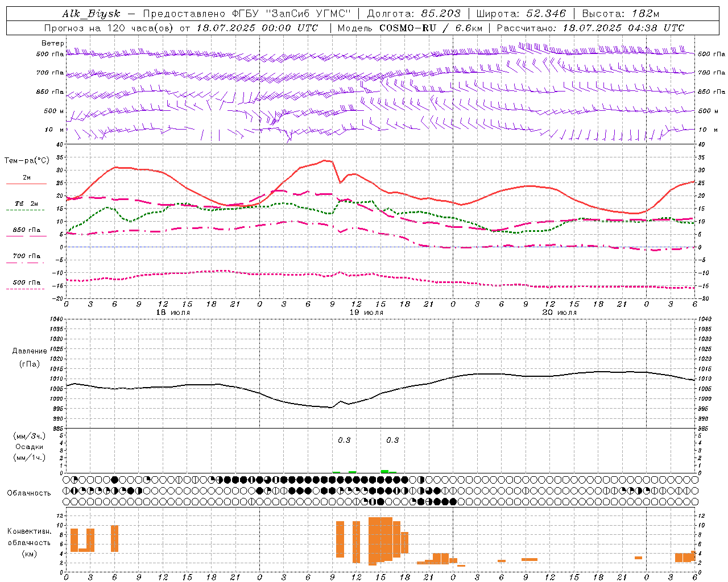Click the 18 июля date label
The width and height of the screenshot is (728, 582).
[x=173, y=313]
